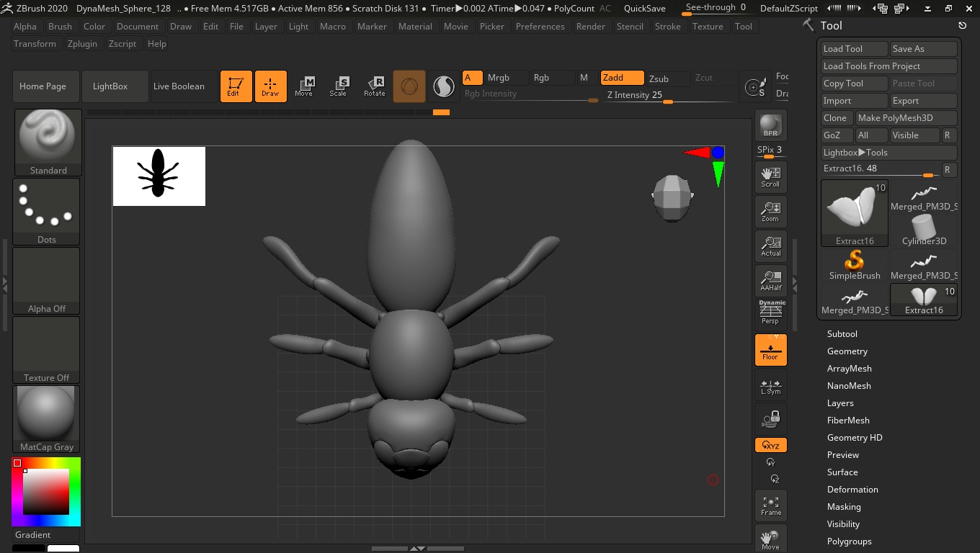980x553 pixels.
Task: Open the Zplugin menu
Action: [x=82, y=44]
